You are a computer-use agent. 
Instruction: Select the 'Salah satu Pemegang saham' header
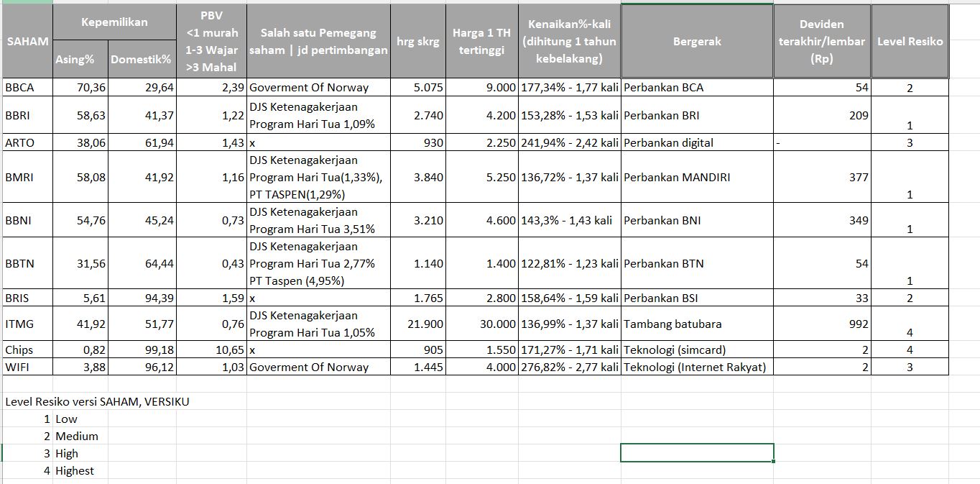tap(319, 42)
